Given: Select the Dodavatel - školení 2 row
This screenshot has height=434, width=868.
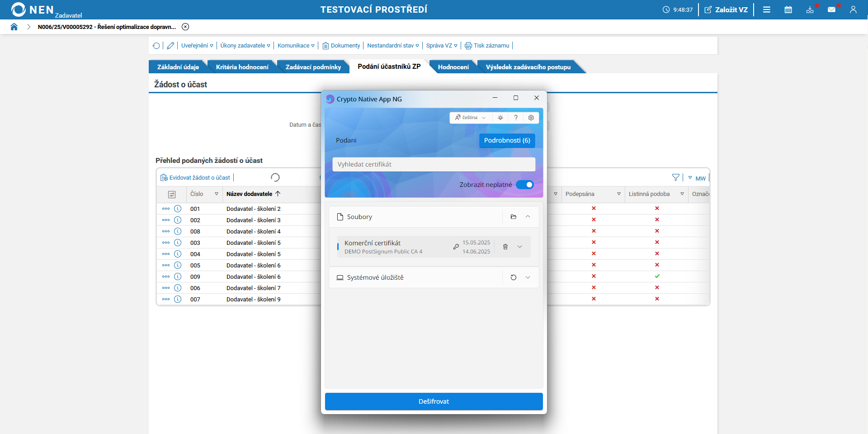Looking at the screenshot, I should 254,209.
